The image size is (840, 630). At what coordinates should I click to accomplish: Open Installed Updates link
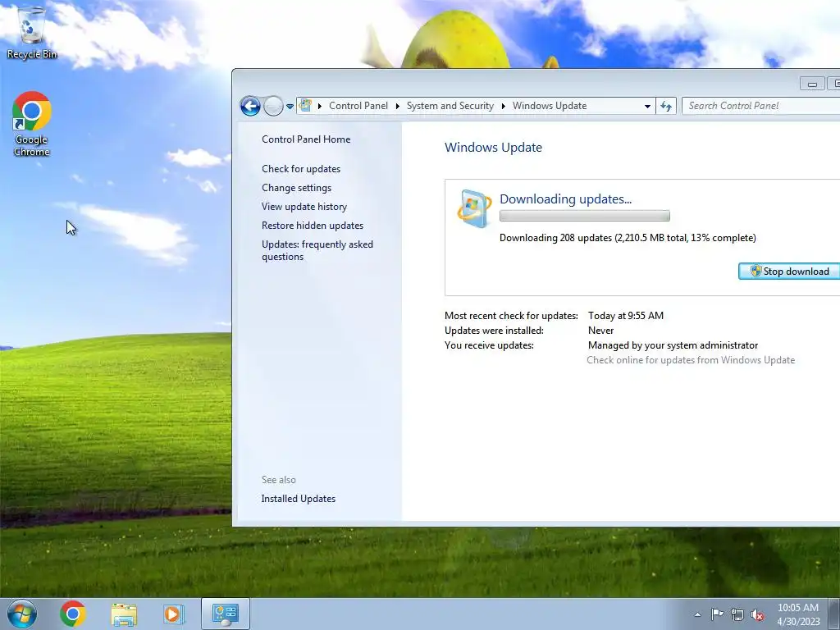(299, 499)
